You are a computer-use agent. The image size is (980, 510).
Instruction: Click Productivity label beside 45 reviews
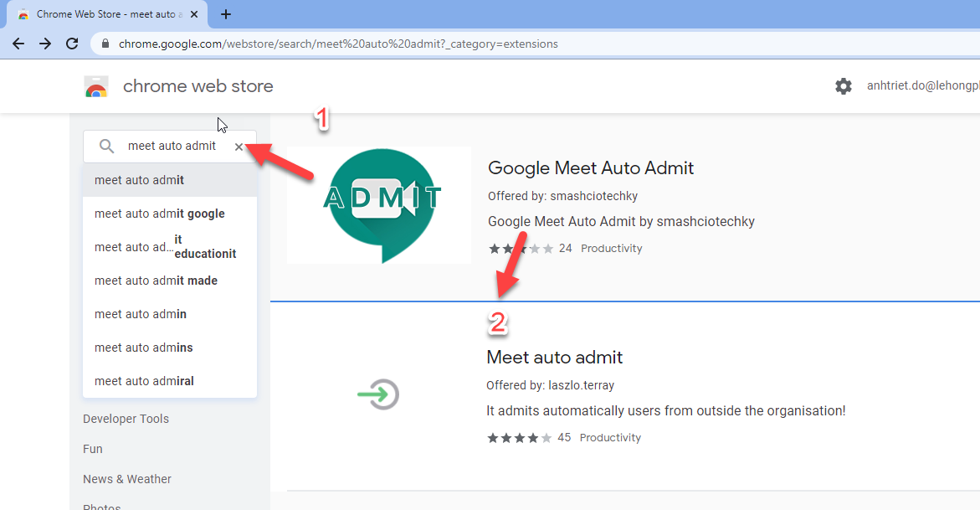pos(610,438)
